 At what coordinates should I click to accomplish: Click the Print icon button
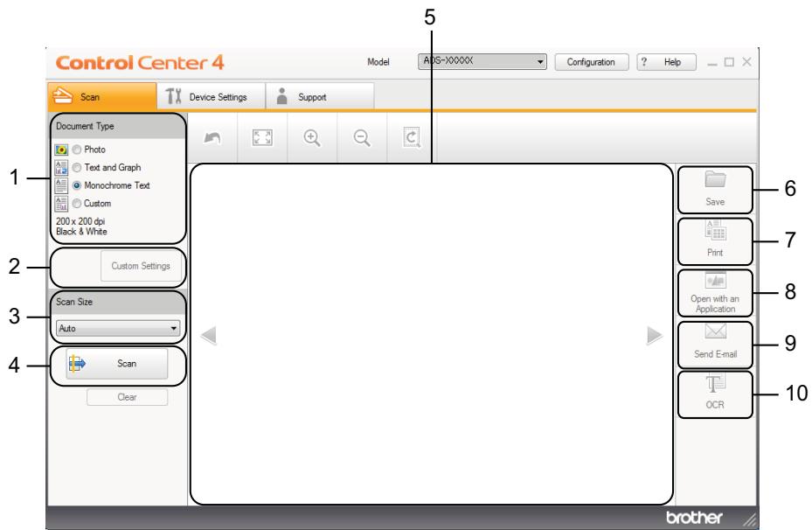click(715, 241)
